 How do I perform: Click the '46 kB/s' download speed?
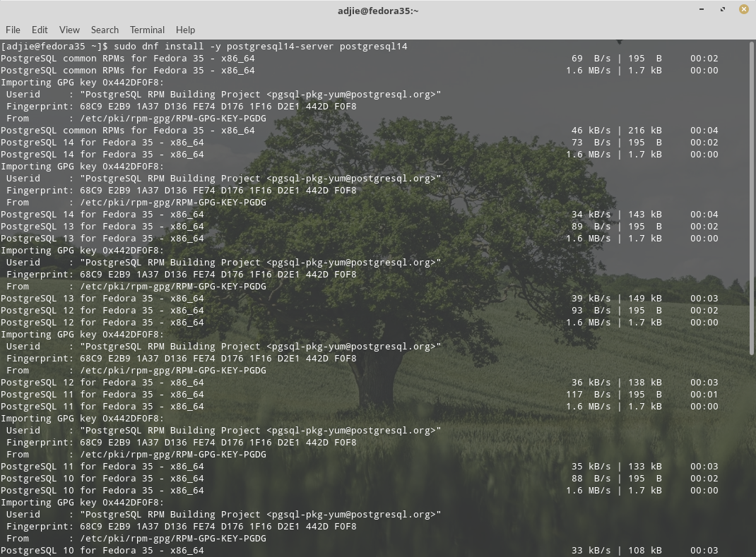click(x=591, y=131)
